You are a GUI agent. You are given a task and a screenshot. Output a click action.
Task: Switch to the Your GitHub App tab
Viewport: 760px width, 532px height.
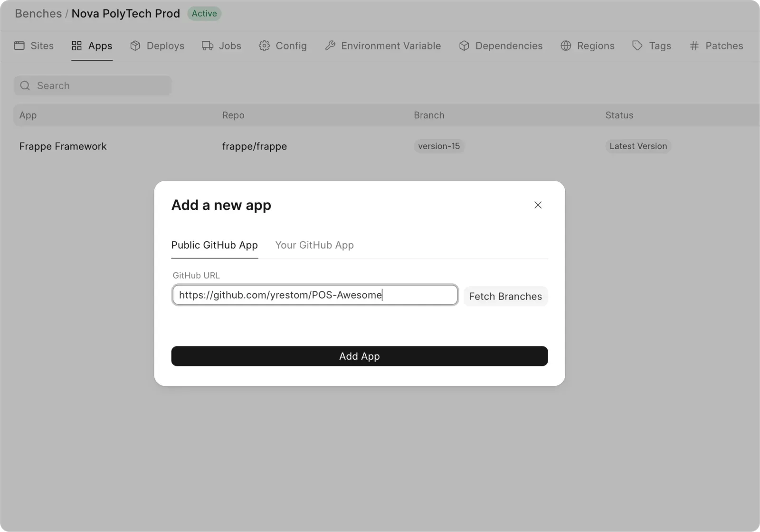(314, 245)
